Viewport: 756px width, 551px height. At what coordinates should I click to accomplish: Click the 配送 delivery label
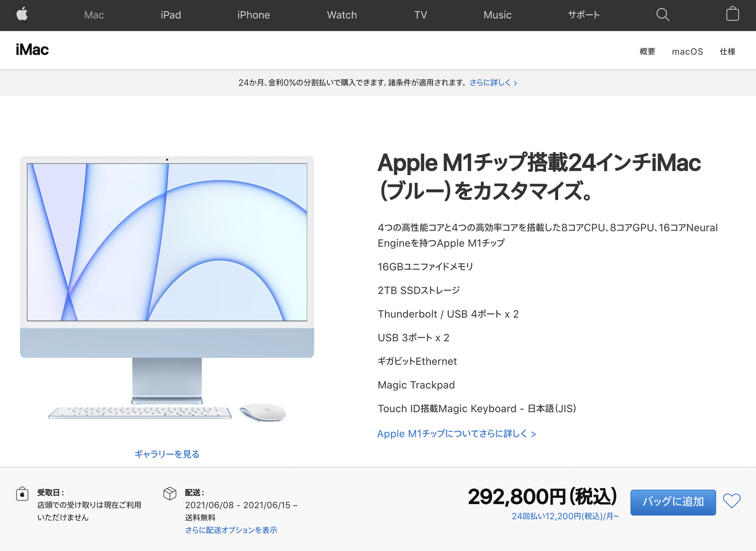[194, 493]
